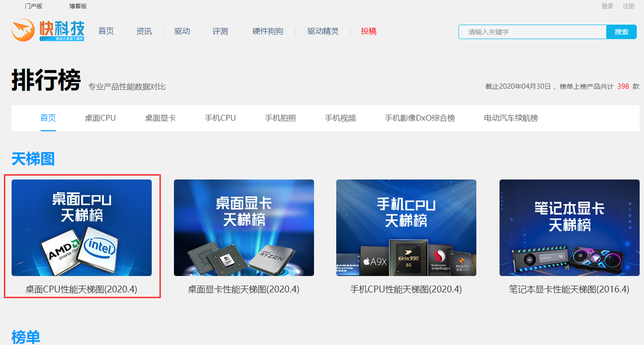Go to the 电动汽车续航榜 tab
644x345 pixels.
[511, 118]
